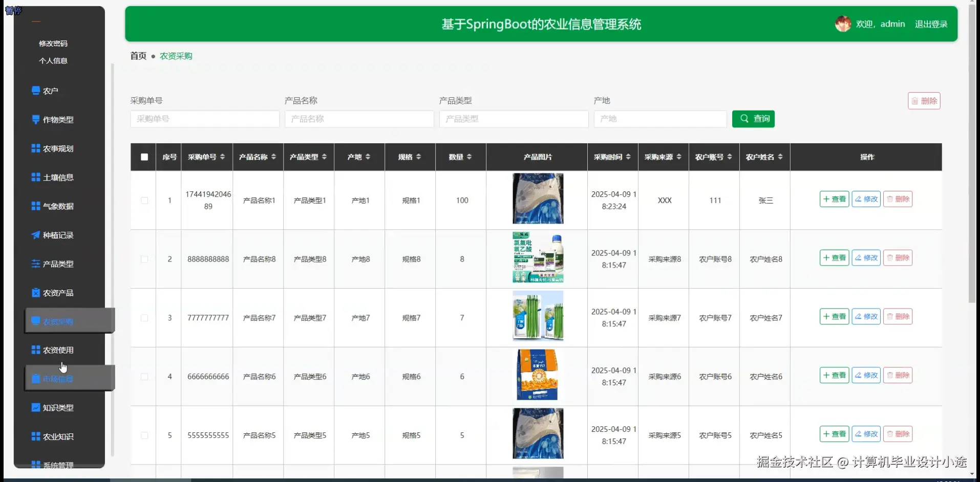Screen dimensions: 980x482
Task: Click the 农户 sidebar icon
Action: 36,91
